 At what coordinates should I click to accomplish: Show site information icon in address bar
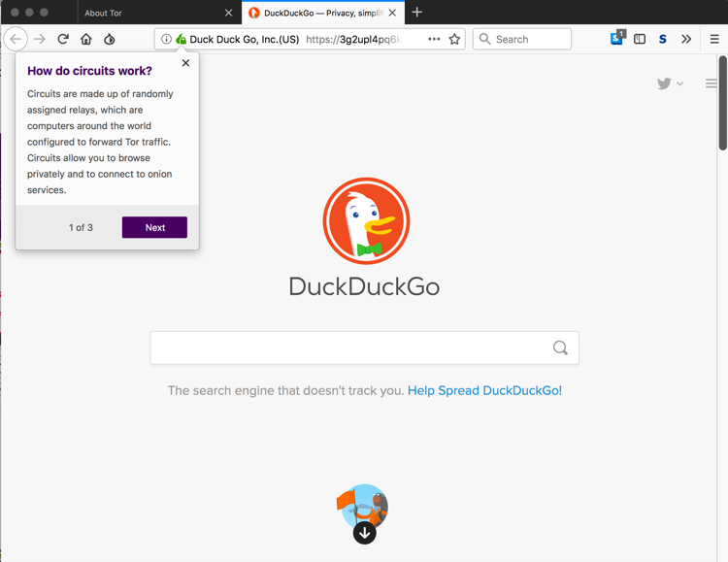click(166, 39)
